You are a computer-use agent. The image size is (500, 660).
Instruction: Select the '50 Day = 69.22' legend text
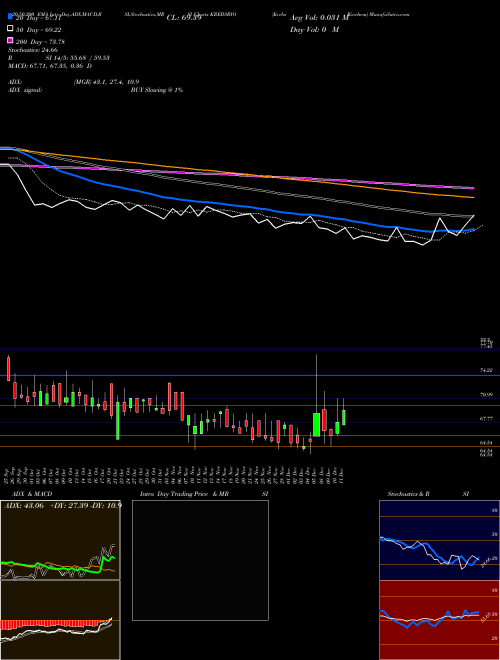[x=41, y=30]
